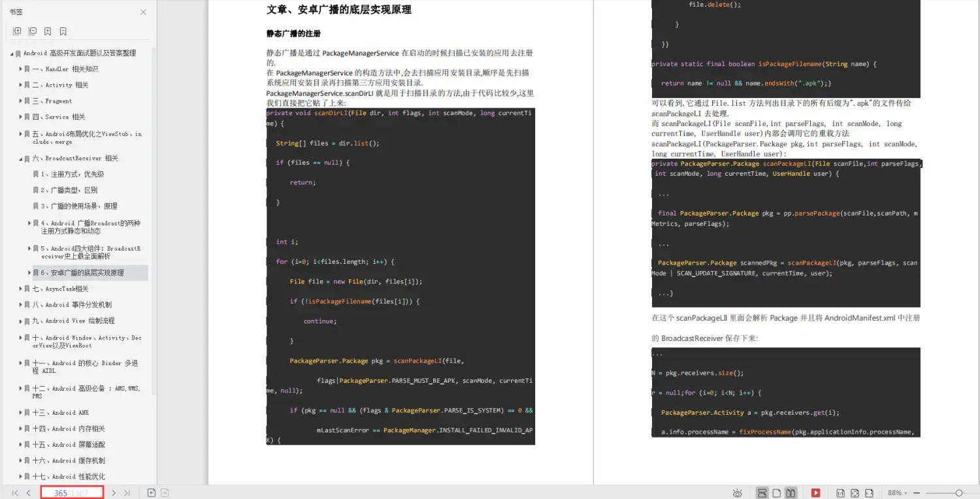Expand the 八、Android 事件分发机制 bookmark

pyautogui.click(x=21, y=304)
